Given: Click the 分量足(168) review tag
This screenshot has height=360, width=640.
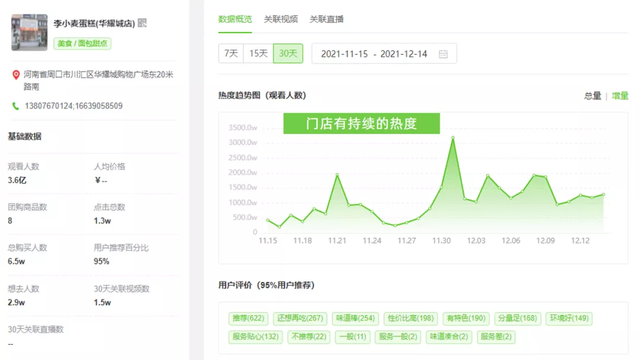Looking at the screenshot, I should tap(517, 318).
